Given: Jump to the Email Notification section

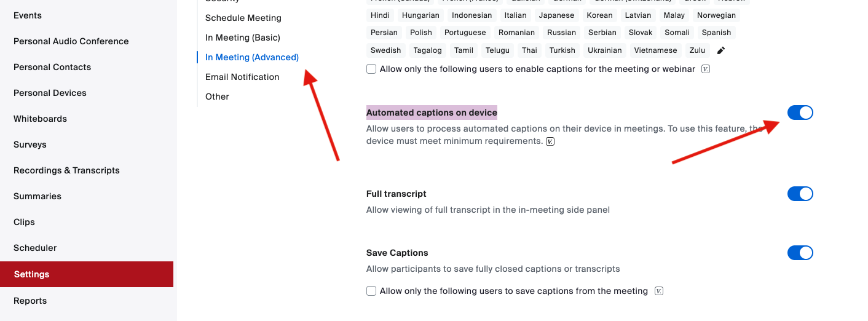Looking at the screenshot, I should tap(242, 77).
